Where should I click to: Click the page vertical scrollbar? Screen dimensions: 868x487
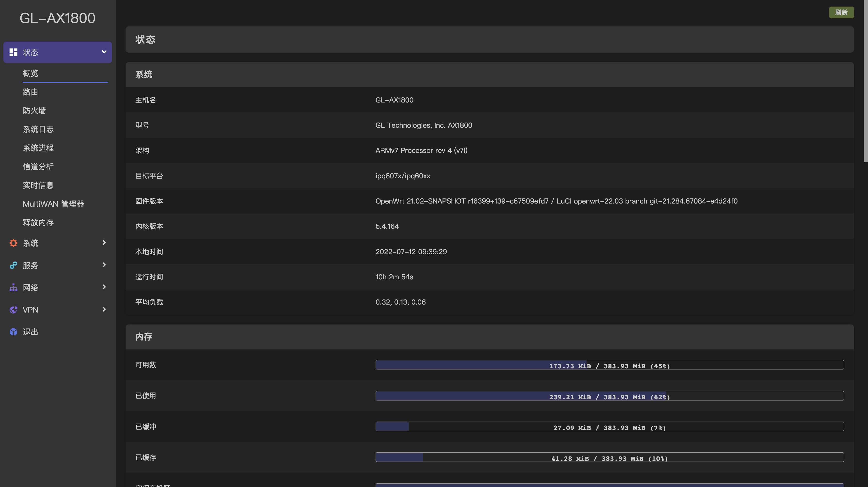[865, 81]
